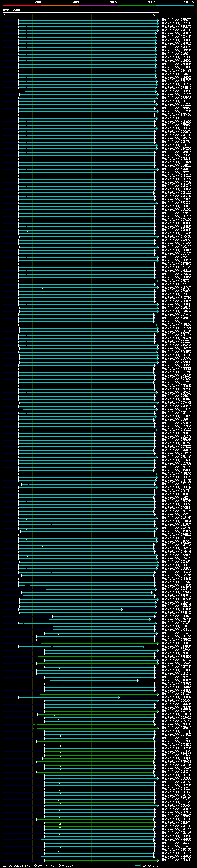Image resolution: width=197 pixels, height=868 pixels.
Task: Click the query label AV526595
Action: (x=11, y=10)
